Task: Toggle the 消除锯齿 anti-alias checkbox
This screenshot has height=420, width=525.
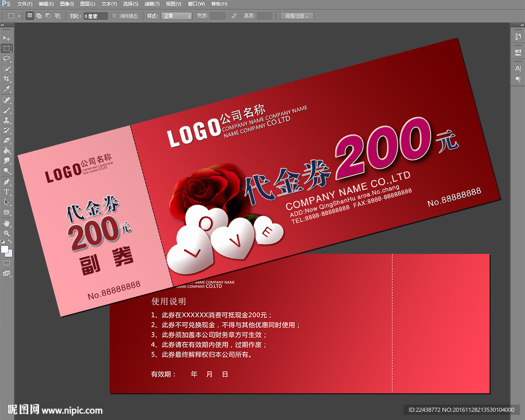Action: point(114,16)
